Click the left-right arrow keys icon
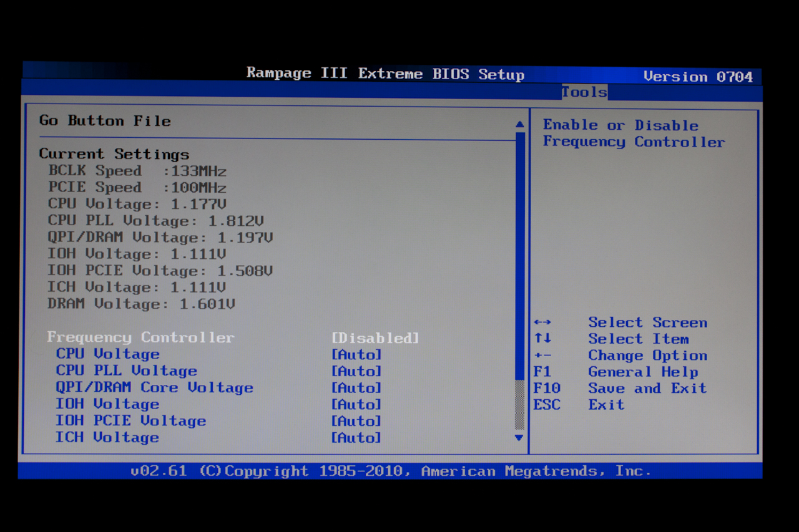Screen dimensions: 799x532 pos(542,322)
